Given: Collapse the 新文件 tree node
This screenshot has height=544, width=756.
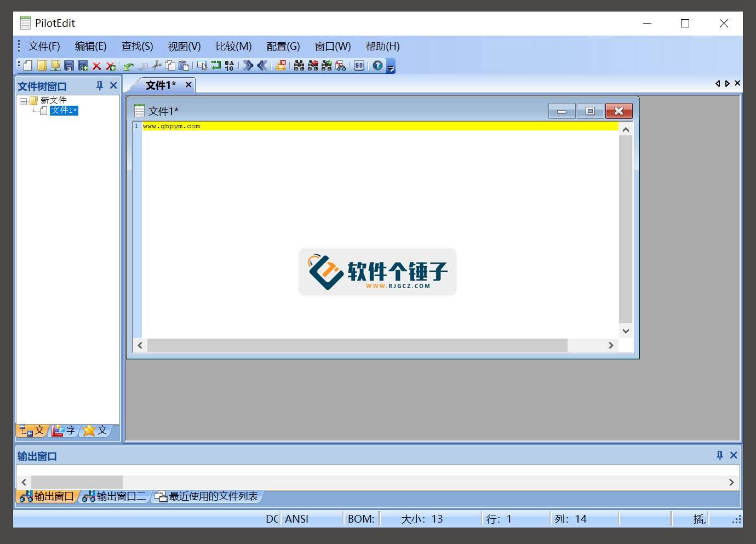Looking at the screenshot, I should (x=24, y=101).
